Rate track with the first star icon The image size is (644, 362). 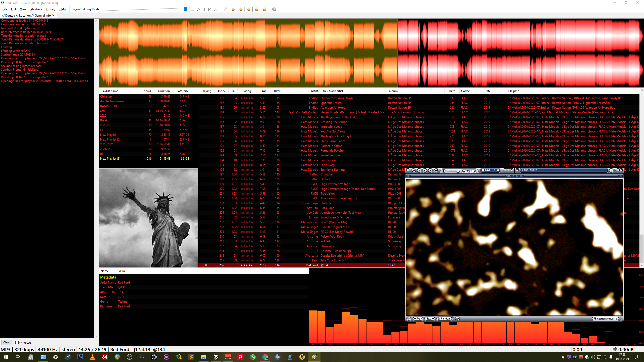pyautogui.click(x=233, y=9)
